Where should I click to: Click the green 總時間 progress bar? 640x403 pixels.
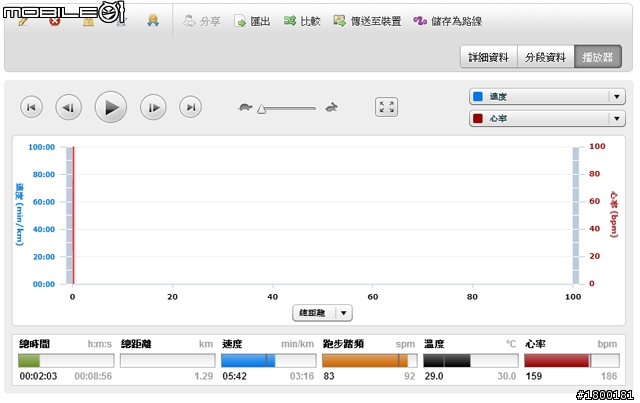point(29,361)
